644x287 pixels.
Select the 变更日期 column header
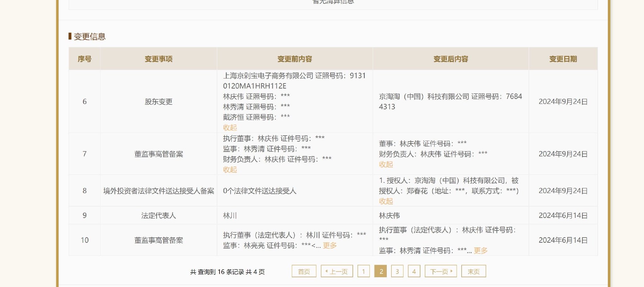pyautogui.click(x=563, y=58)
